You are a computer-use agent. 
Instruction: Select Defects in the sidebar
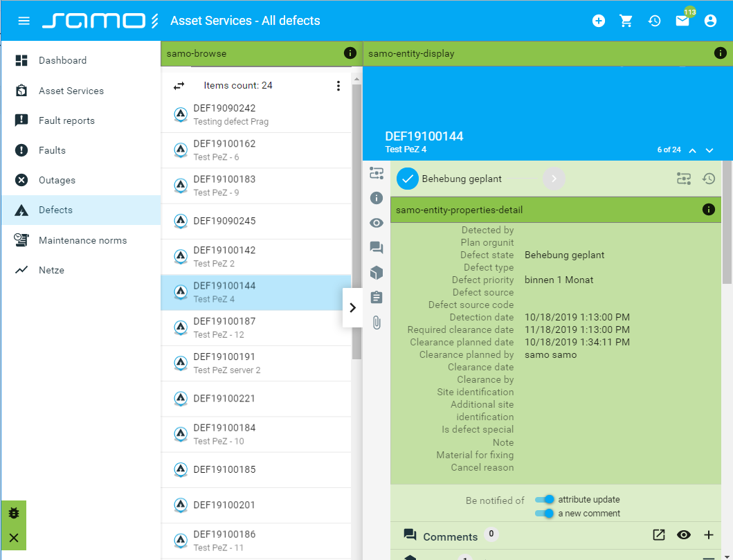tap(80, 210)
